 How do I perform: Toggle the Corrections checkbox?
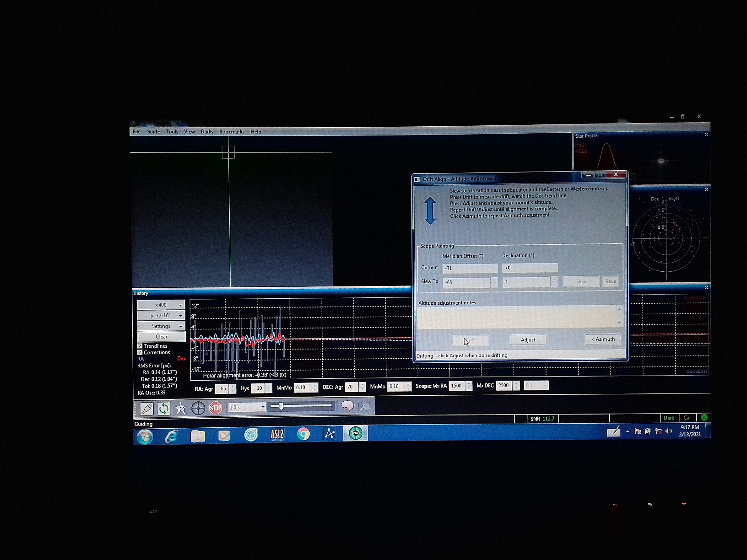click(x=140, y=352)
